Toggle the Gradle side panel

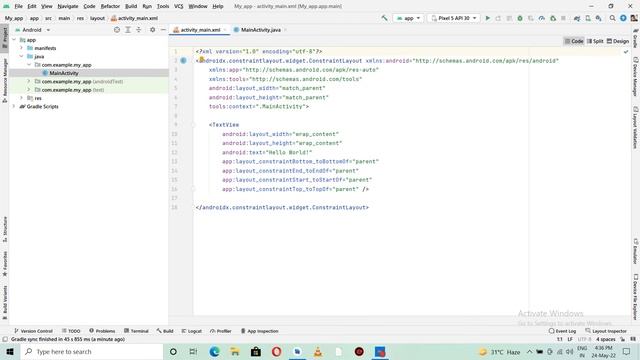[636, 39]
